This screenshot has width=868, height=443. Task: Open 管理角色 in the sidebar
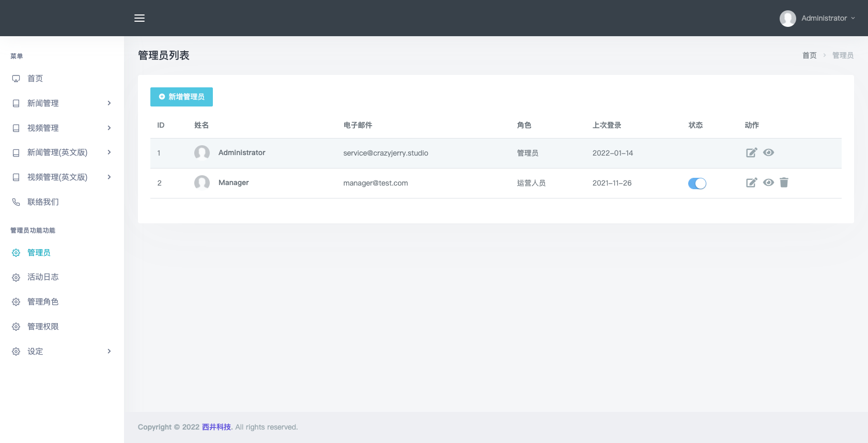click(43, 302)
